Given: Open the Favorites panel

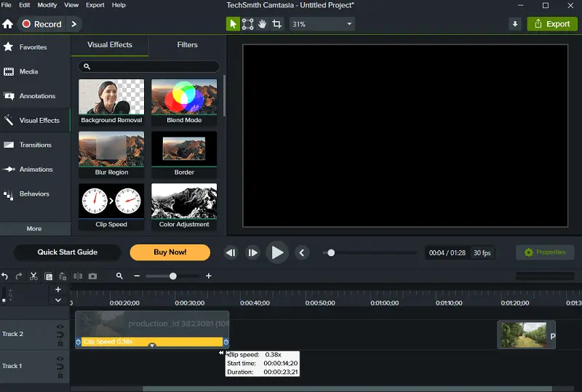Looking at the screenshot, I should pos(35,47).
